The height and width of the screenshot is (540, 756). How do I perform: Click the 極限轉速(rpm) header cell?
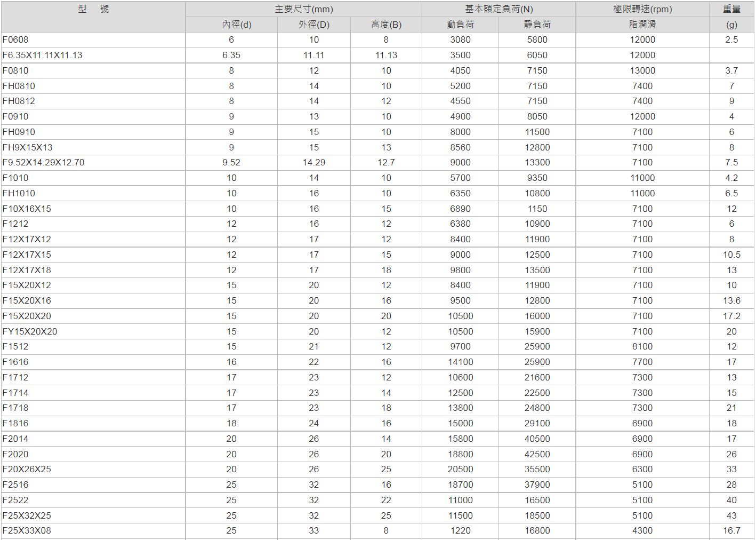tap(642, 9)
